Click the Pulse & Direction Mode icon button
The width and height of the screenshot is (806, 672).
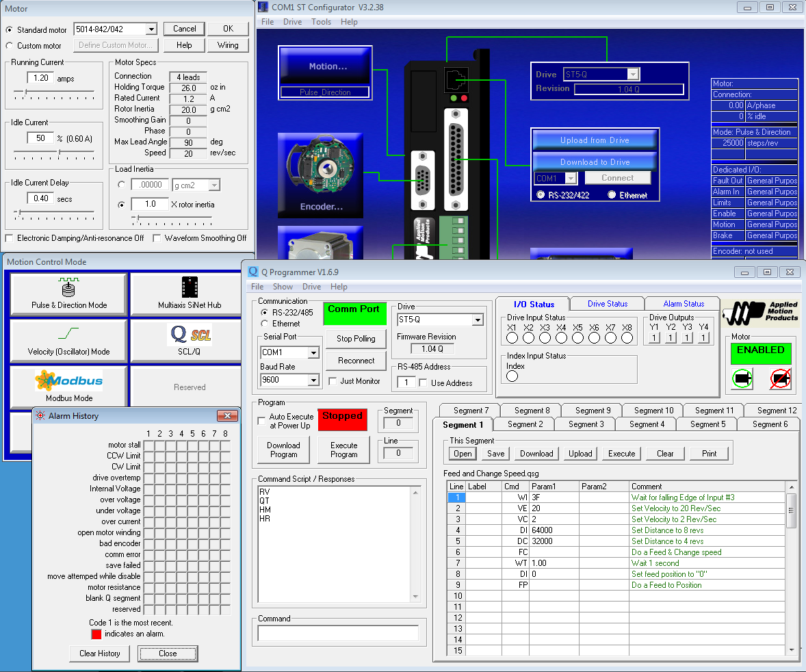coord(68,294)
